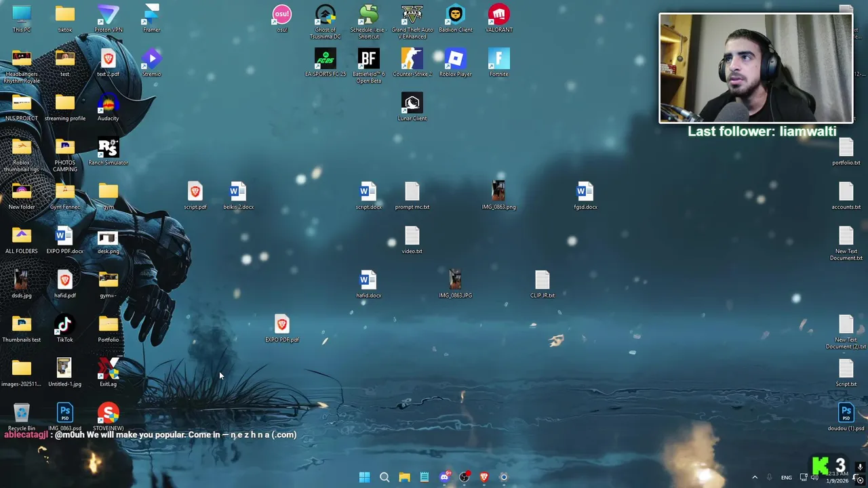The image size is (868, 488).
Task: Open the Framer app shortcut
Action: tap(151, 18)
